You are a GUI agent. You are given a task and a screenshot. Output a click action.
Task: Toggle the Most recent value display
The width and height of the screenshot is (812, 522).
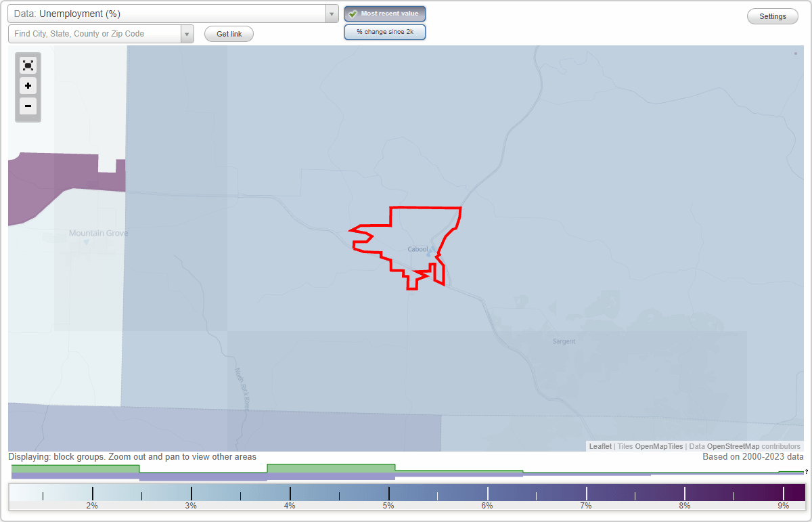pyautogui.click(x=385, y=13)
